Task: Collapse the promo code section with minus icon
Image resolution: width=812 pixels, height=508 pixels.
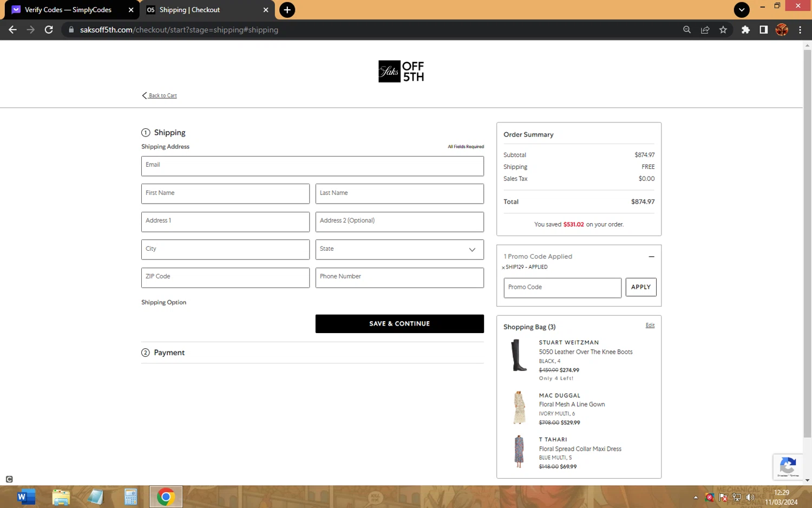Action: click(x=651, y=257)
